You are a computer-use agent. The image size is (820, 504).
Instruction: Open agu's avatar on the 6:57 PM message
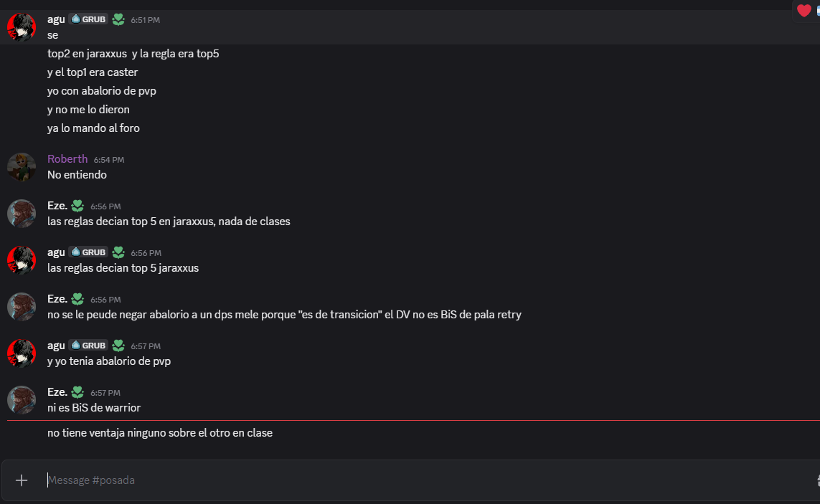point(22,353)
